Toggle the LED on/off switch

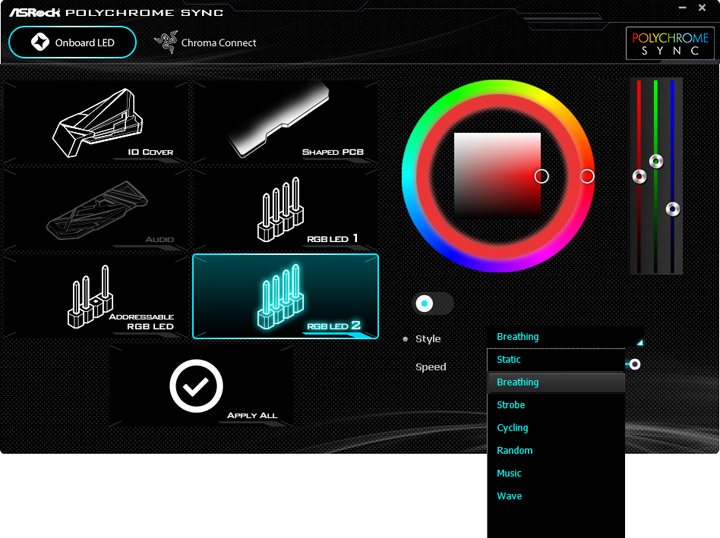(433, 303)
